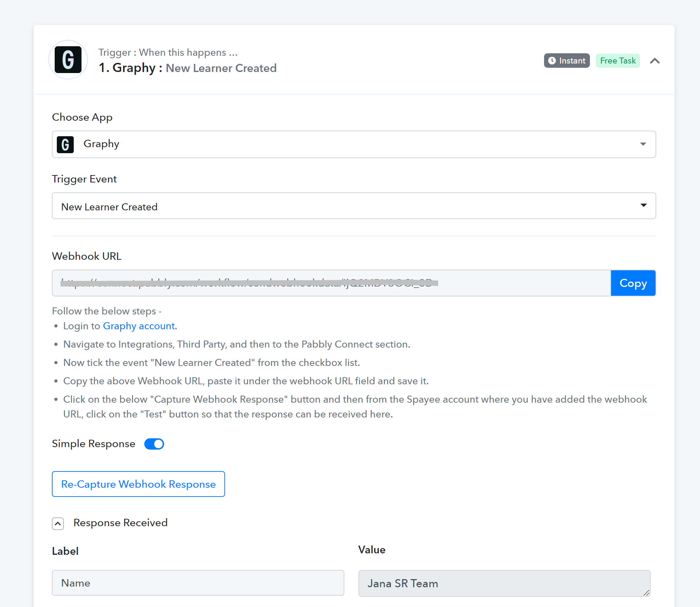Click the resize handle of value box
The width and height of the screenshot is (700, 607).
point(646,593)
